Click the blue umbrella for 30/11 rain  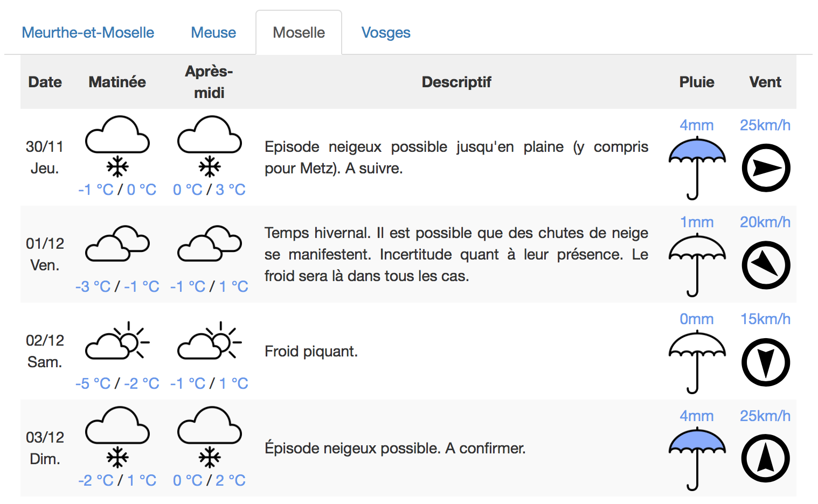point(697,168)
